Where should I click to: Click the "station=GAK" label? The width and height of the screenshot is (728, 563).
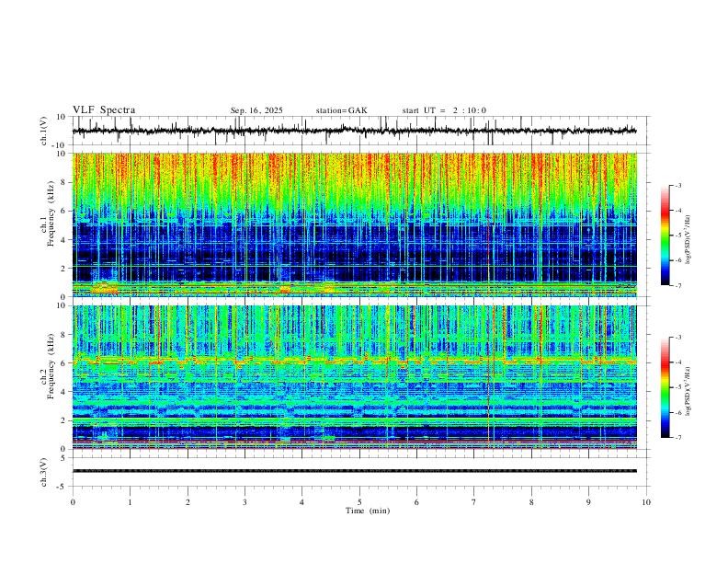tap(341, 110)
